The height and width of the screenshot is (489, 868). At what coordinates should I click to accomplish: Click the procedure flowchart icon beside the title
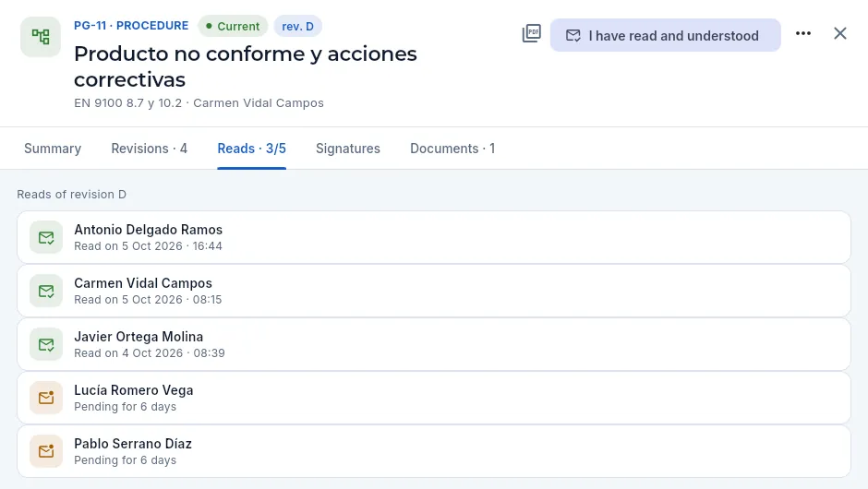tap(41, 37)
